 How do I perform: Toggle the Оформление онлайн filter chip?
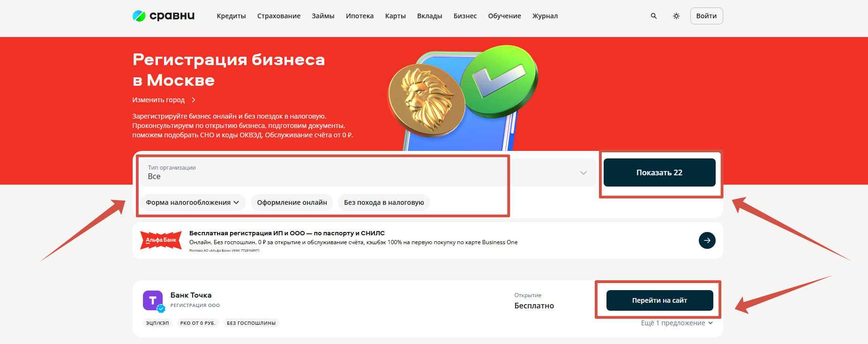pos(292,202)
